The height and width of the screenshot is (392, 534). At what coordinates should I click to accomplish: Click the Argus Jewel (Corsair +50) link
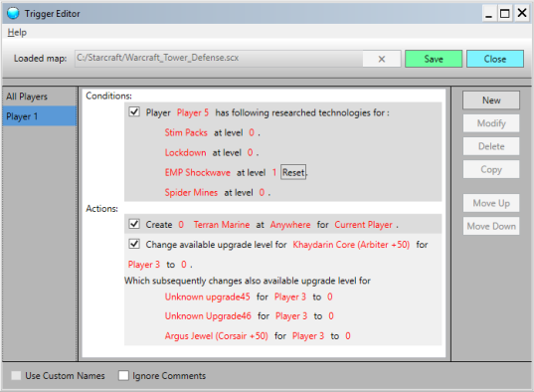click(x=216, y=336)
